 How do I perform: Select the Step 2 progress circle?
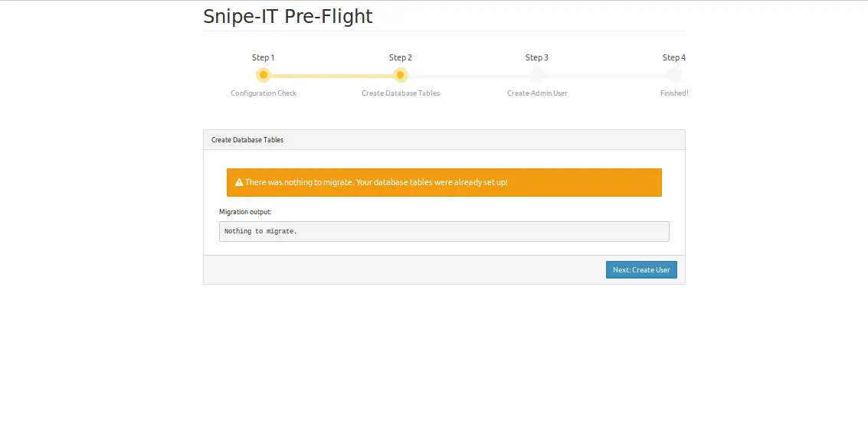pos(400,75)
